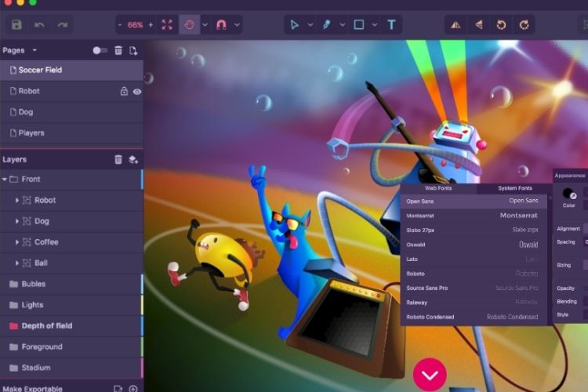Redo the last action
The width and height of the screenshot is (588, 392).
[62, 25]
